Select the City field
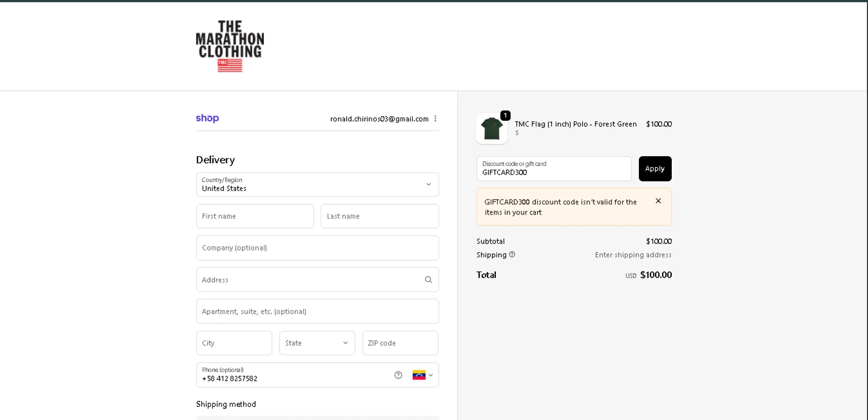The height and width of the screenshot is (420, 868). (234, 343)
